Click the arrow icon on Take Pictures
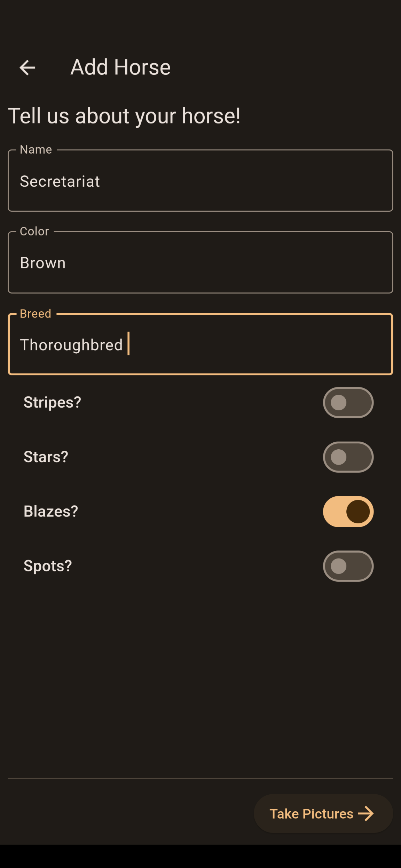Image resolution: width=401 pixels, height=868 pixels. (x=366, y=814)
